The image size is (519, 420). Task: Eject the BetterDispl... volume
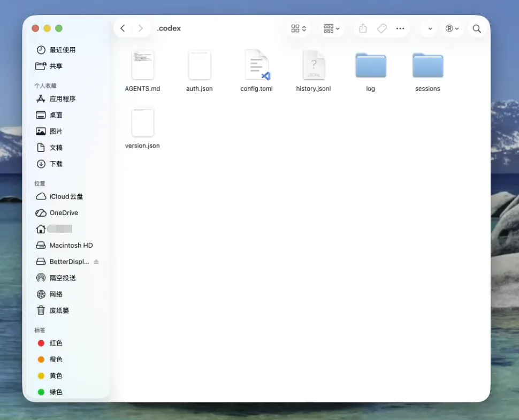(x=96, y=262)
